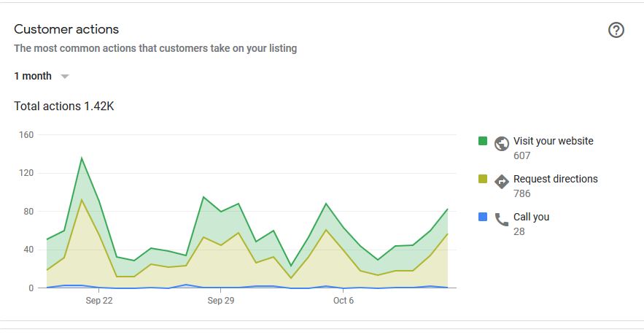644x335 pixels.
Task: Expand the time range dropdown arrow
Action: (x=65, y=77)
